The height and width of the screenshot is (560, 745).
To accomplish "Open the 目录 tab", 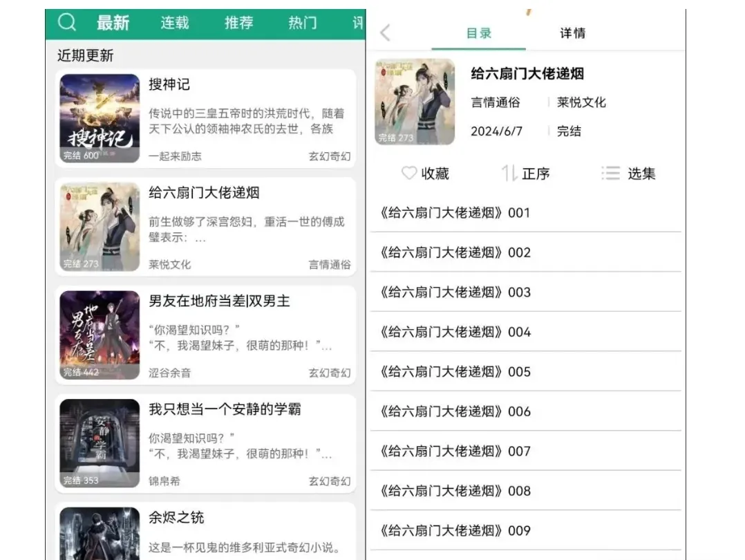I will click(x=478, y=33).
